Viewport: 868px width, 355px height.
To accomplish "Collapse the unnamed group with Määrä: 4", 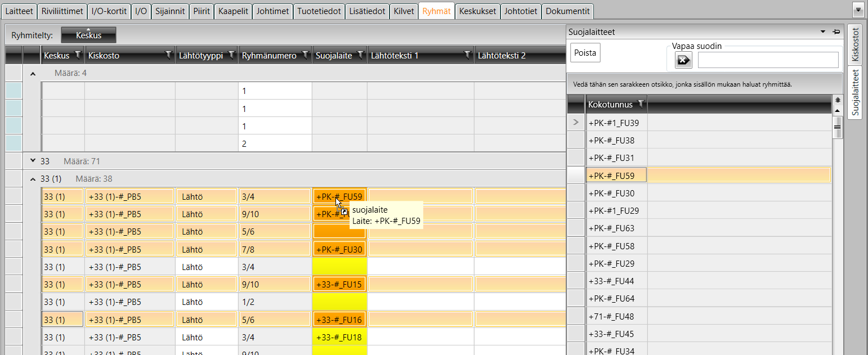I will click(33, 73).
